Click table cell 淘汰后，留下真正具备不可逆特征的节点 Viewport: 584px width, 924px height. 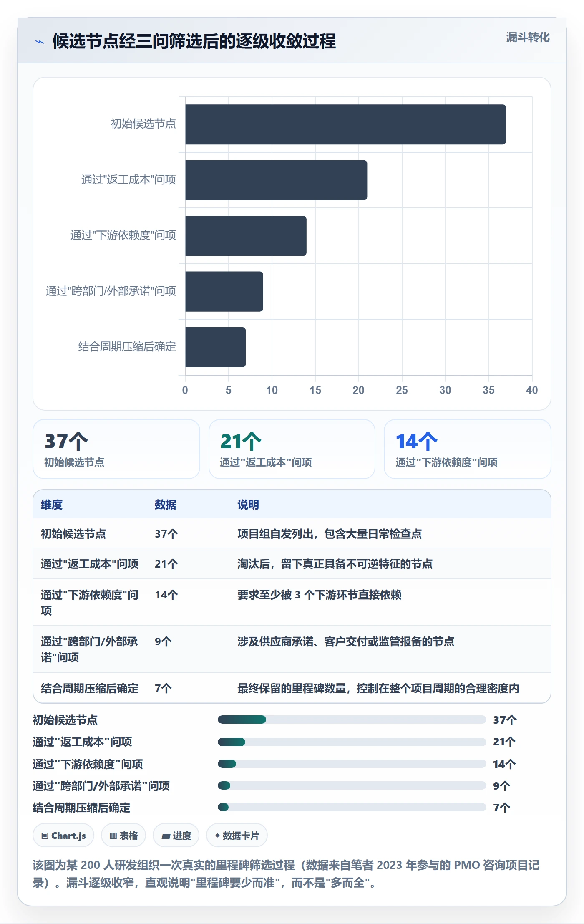point(335,564)
